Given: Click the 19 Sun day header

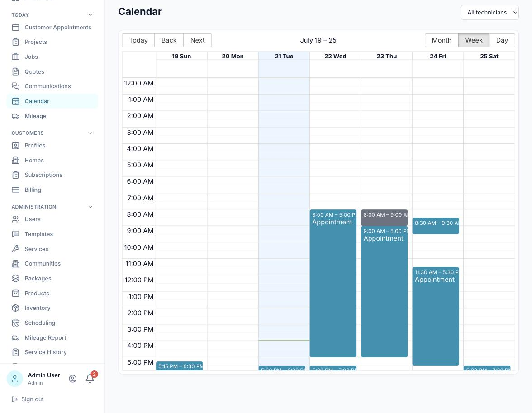Looking at the screenshot, I should [181, 57].
